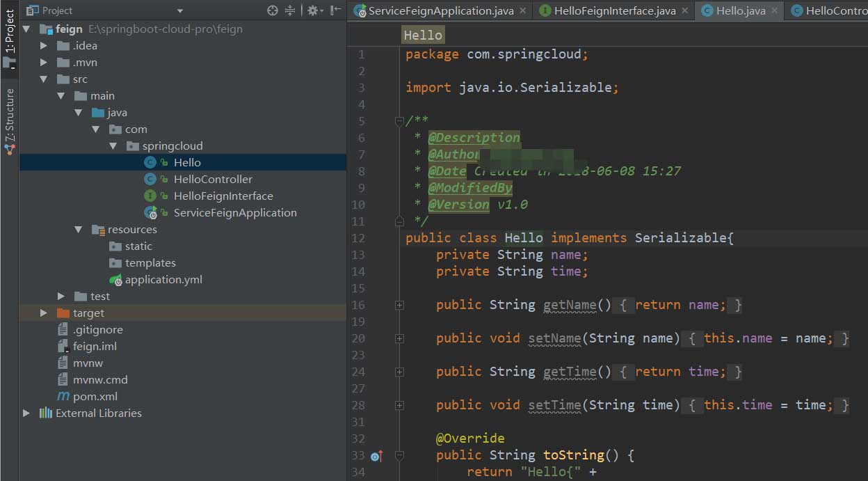Open the Project panel gear settings
This screenshot has height=481, width=868.
312,10
